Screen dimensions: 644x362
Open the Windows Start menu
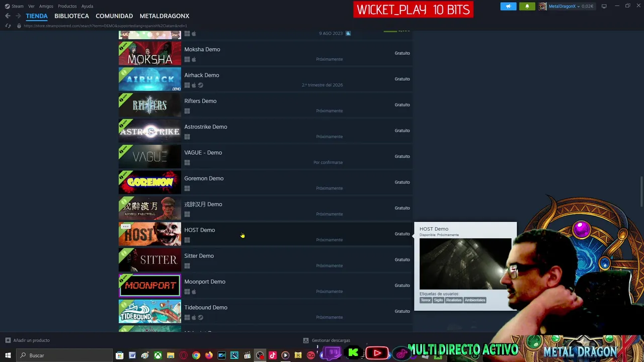[x=8, y=355]
